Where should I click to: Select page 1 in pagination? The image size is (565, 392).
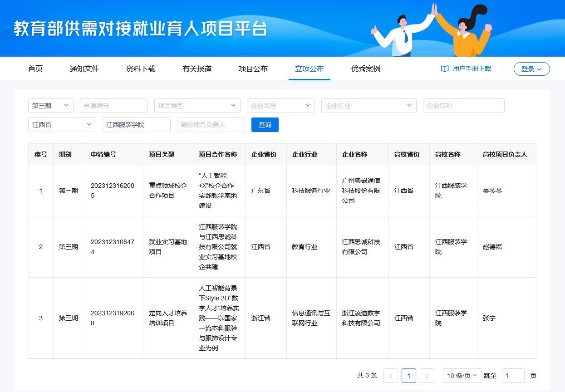[x=409, y=376]
